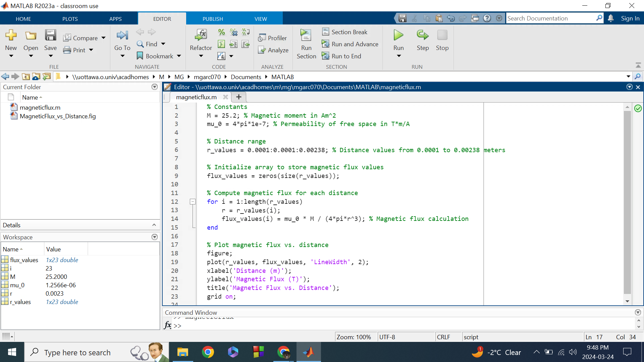
Task: Click the Step icon
Action: pos(423,35)
